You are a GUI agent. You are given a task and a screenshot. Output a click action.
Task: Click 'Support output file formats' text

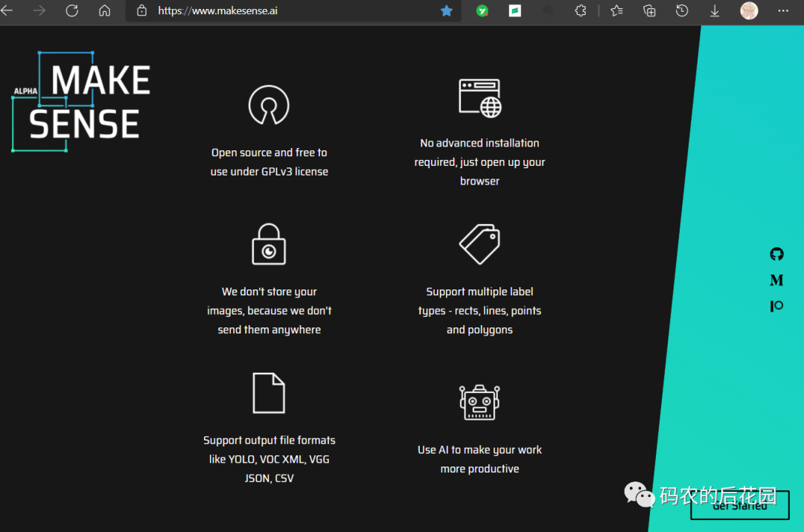coord(269,459)
